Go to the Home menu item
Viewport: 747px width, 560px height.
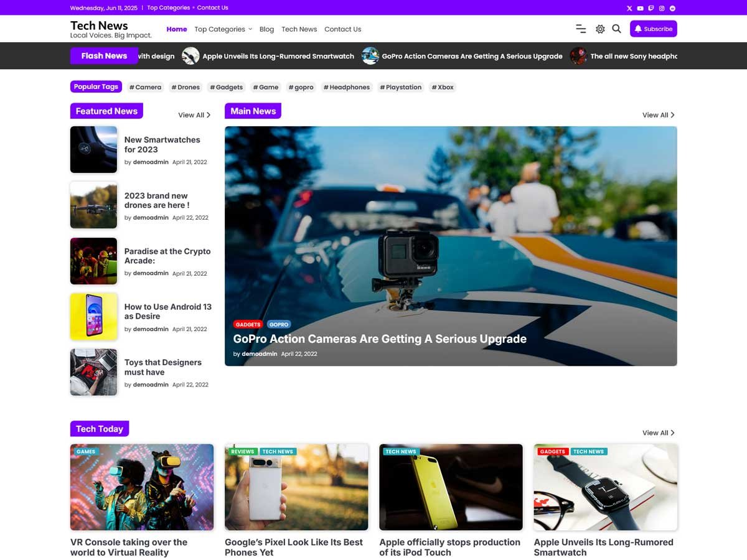[x=177, y=29]
